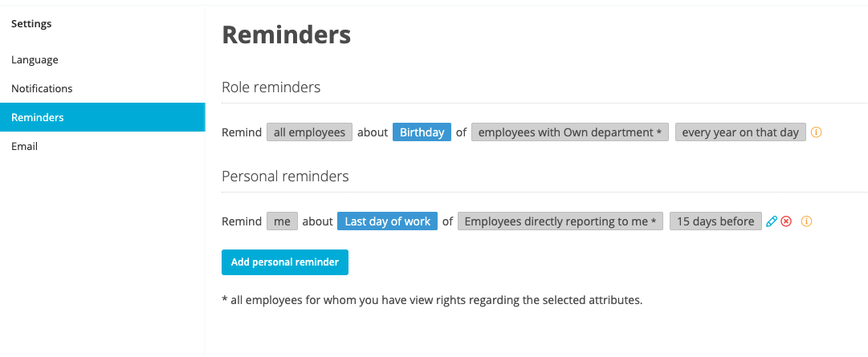Click info icon next to Birthday role reminder
Screen dimensions: 868x357
click(x=816, y=132)
